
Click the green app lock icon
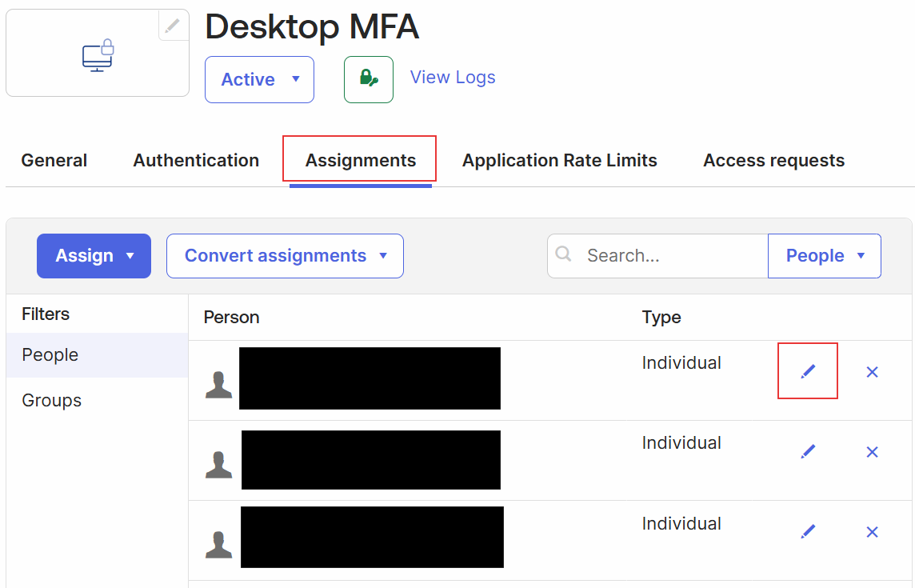(x=369, y=79)
